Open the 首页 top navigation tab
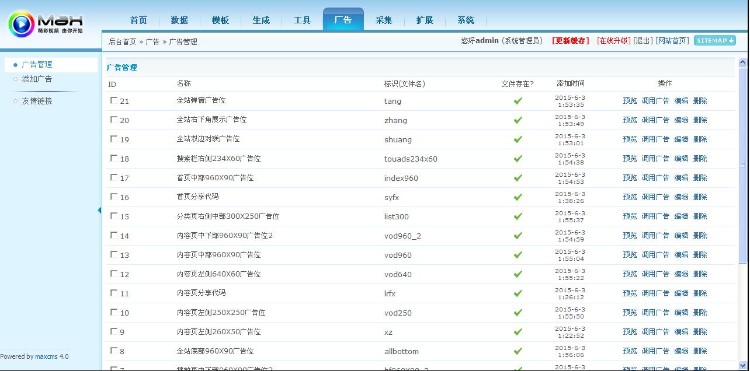750x371 pixels. tap(138, 20)
